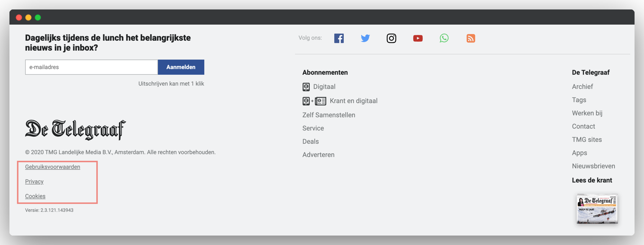The image size is (644, 245).
Task: Open the Privacy link
Action: point(34,182)
